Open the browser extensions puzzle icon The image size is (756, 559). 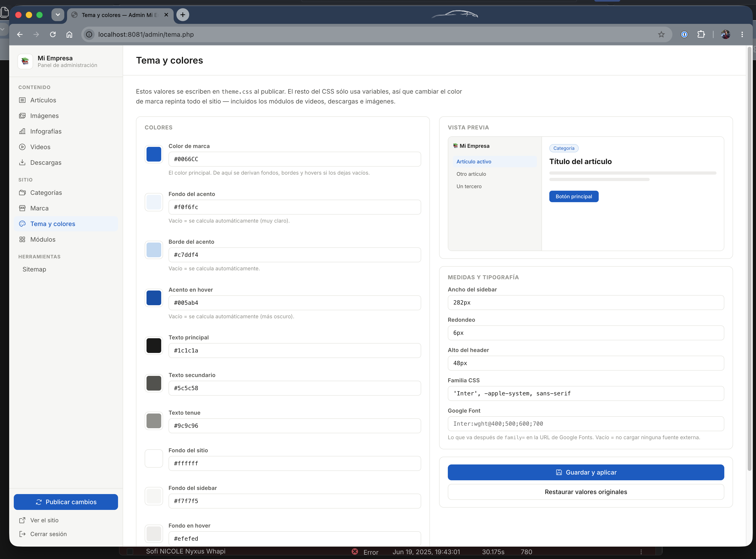click(701, 34)
